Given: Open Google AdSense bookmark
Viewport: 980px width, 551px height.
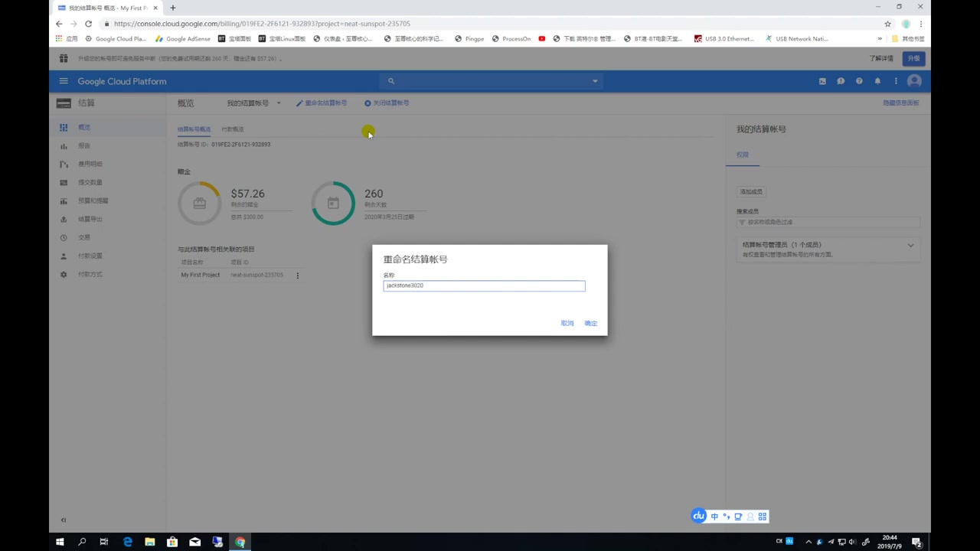Looking at the screenshot, I should point(183,38).
